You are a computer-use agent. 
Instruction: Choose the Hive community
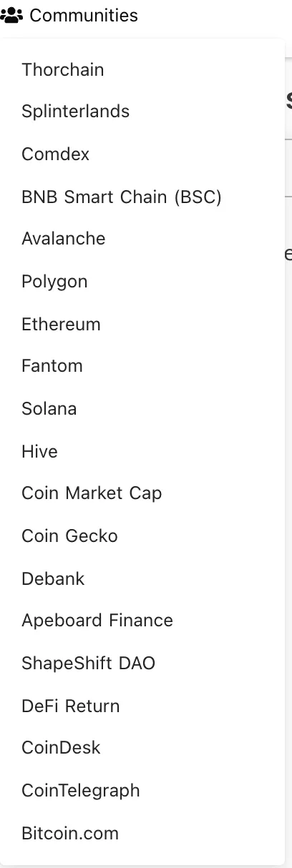pyautogui.click(x=142, y=451)
